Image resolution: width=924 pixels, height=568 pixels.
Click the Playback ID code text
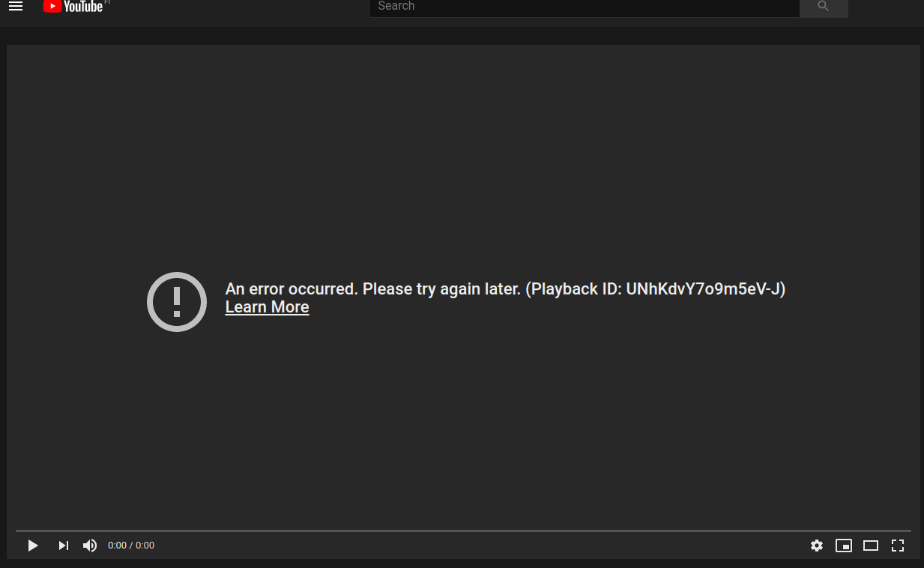click(x=704, y=288)
